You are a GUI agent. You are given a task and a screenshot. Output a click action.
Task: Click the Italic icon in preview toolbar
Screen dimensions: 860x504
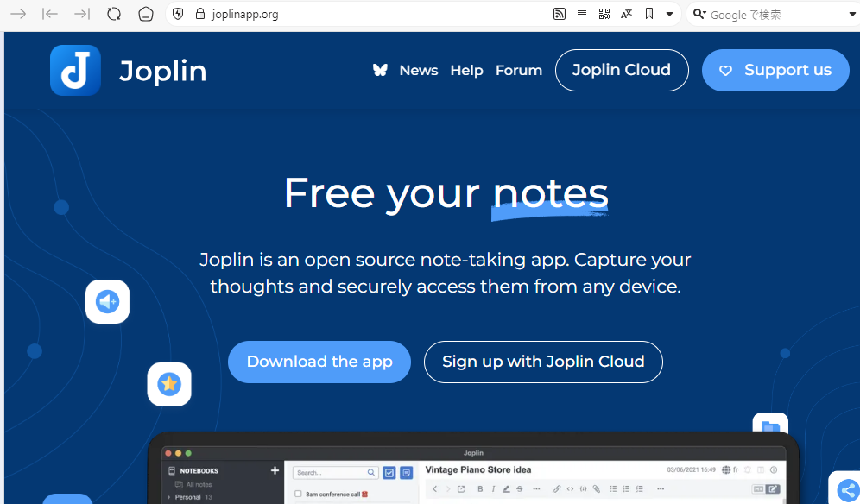[x=493, y=488]
